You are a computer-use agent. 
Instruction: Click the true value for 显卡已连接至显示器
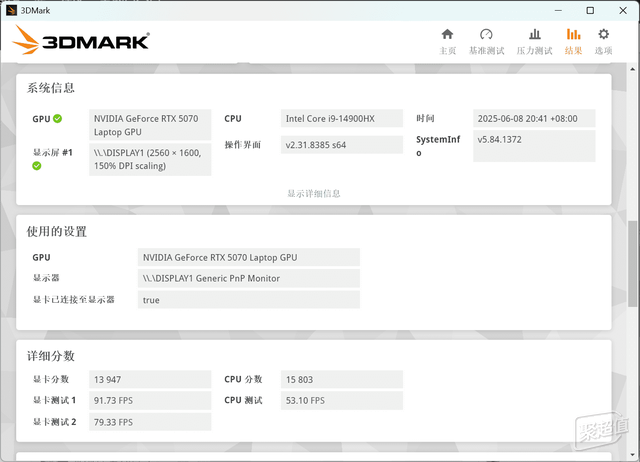tap(249, 300)
